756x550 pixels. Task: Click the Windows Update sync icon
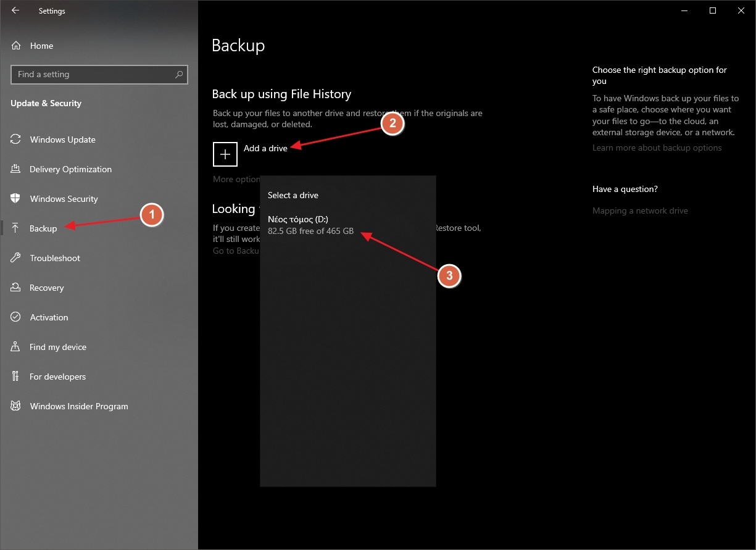pyautogui.click(x=16, y=140)
